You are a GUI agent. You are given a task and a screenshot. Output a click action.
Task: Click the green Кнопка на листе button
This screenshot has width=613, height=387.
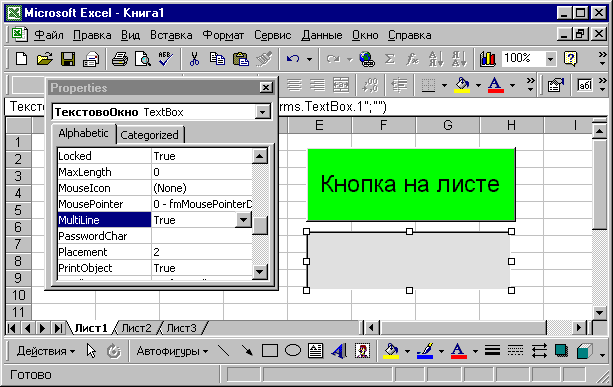[411, 184]
